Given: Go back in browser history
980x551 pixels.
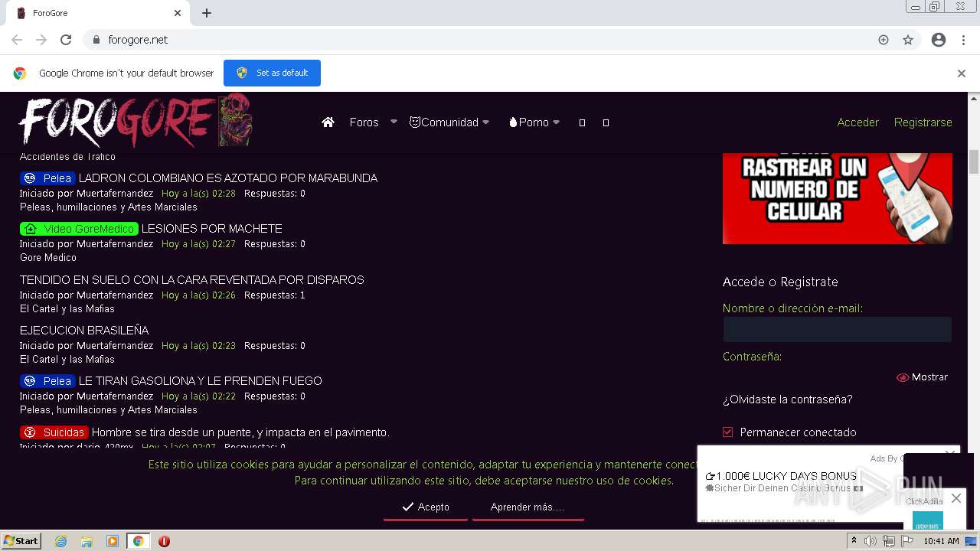Looking at the screenshot, I should tap(17, 40).
